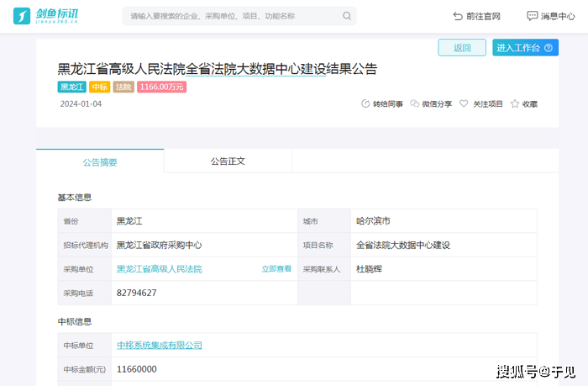This screenshot has height=386, width=588.
Task: Click the 微信分享 WeChat icon
Action: point(414,103)
